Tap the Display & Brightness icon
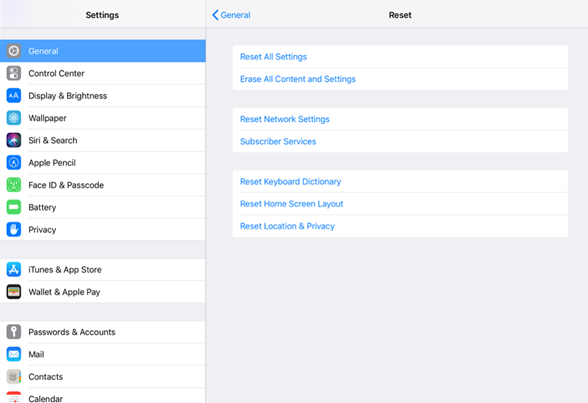The height and width of the screenshot is (403, 588). [14, 96]
